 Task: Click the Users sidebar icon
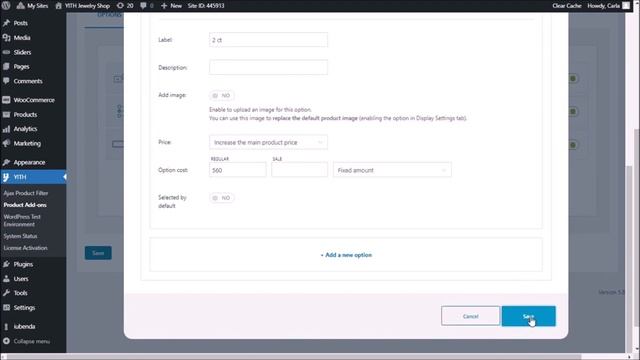point(6,279)
